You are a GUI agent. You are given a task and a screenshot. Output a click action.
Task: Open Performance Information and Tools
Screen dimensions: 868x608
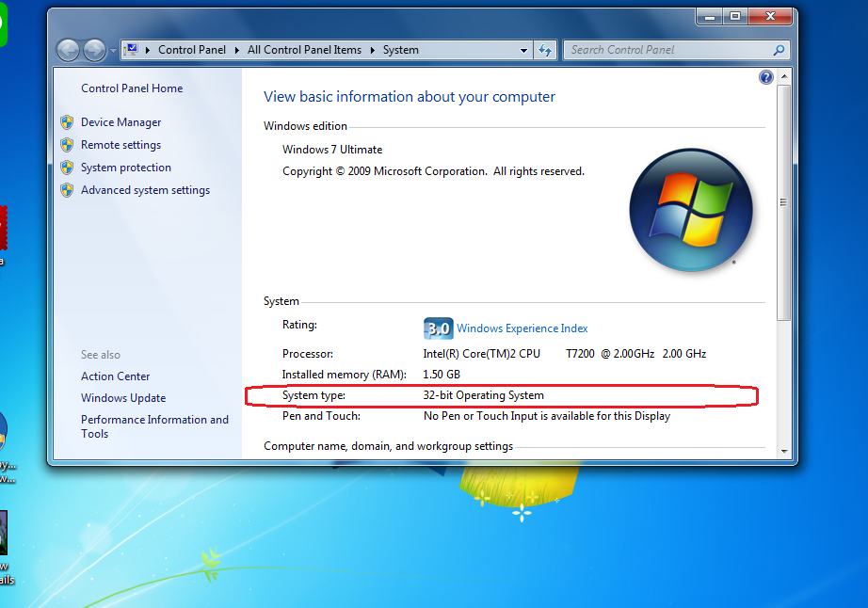pos(154,426)
